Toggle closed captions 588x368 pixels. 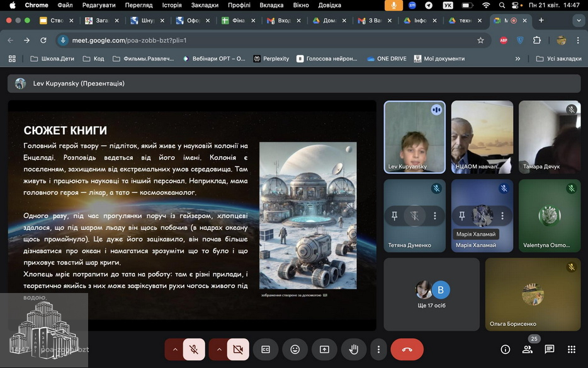(x=265, y=349)
